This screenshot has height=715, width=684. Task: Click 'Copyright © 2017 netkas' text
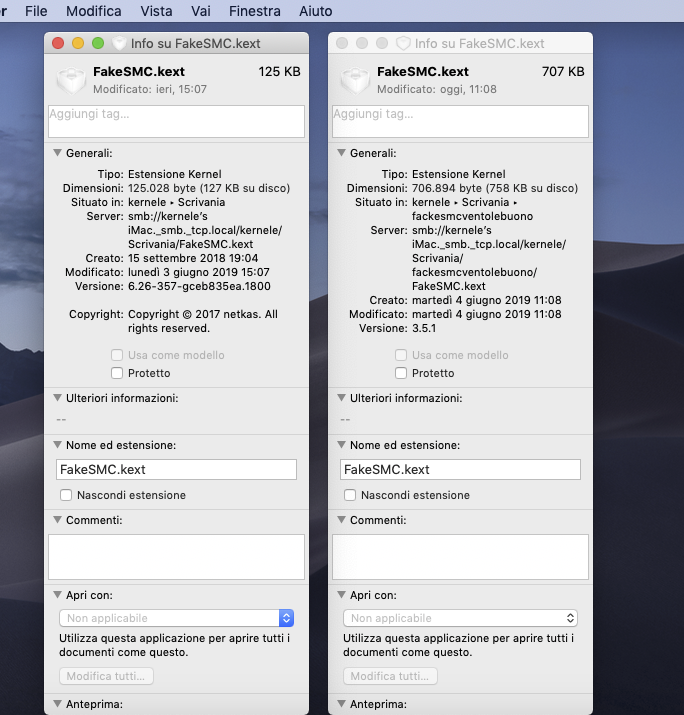(194, 314)
